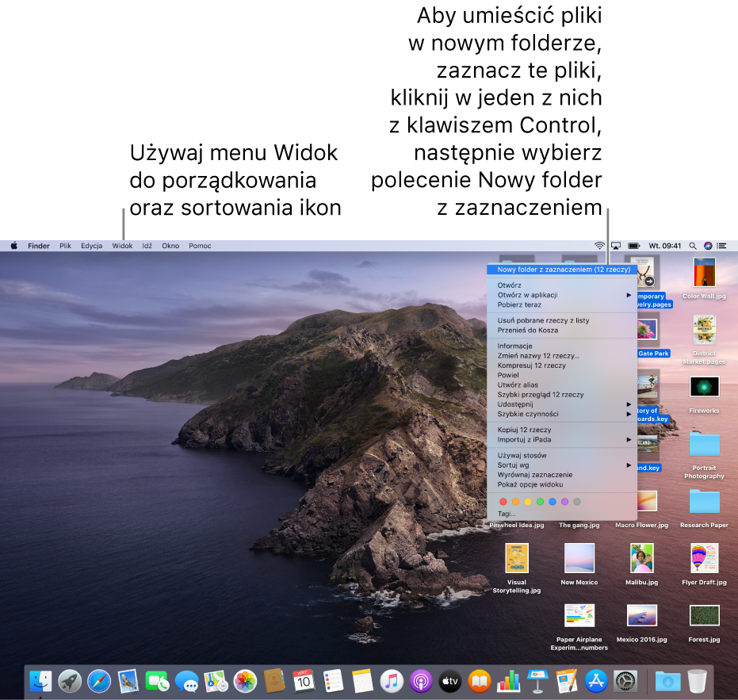The width and height of the screenshot is (738, 700).
Task: Open the Widok menu
Action: 122,246
